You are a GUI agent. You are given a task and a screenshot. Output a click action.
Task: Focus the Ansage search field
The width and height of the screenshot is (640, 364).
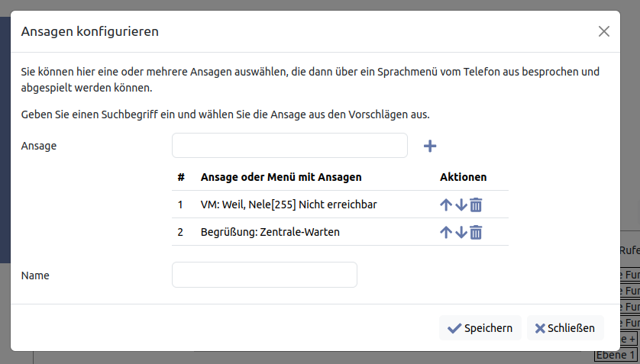pos(289,146)
